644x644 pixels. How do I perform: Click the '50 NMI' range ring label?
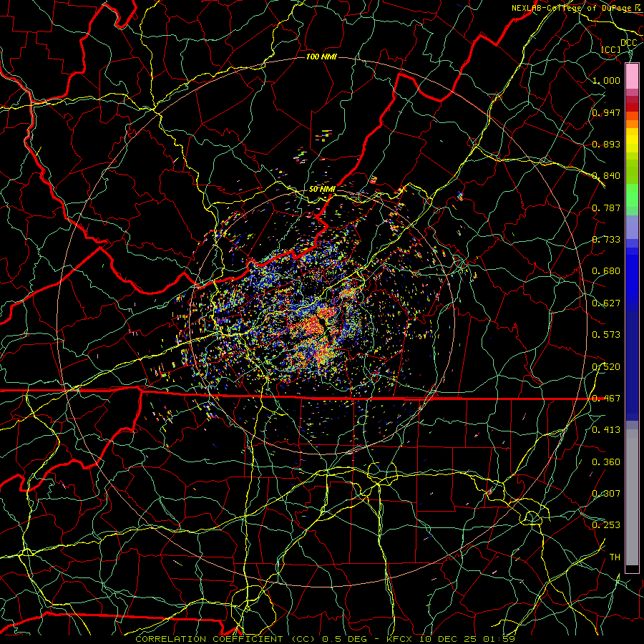click(322, 190)
